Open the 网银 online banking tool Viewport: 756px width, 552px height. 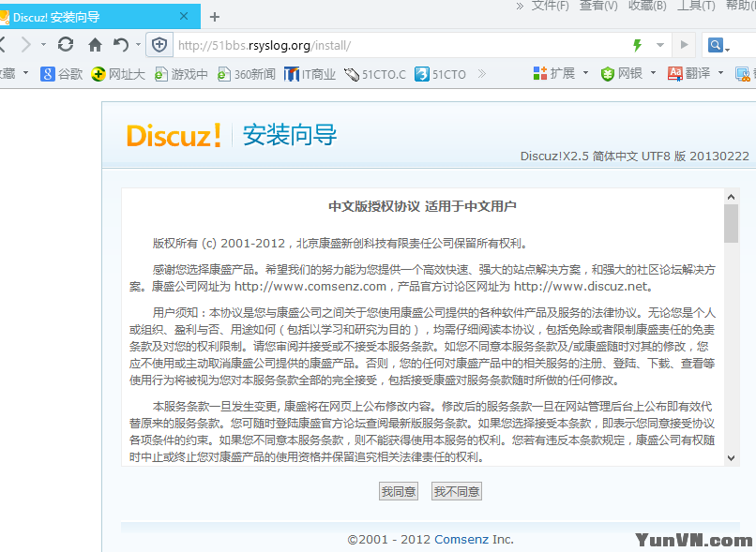pos(622,73)
